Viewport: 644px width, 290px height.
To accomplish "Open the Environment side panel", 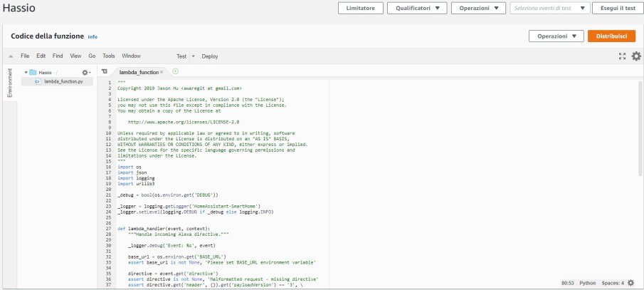I will coord(10,83).
